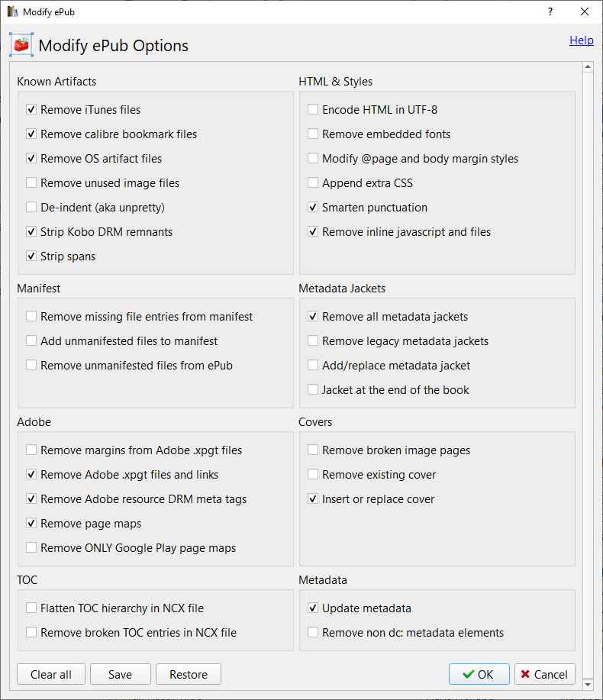Click the title bar question mark help button

pyautogui.click(x=550, y=11)
